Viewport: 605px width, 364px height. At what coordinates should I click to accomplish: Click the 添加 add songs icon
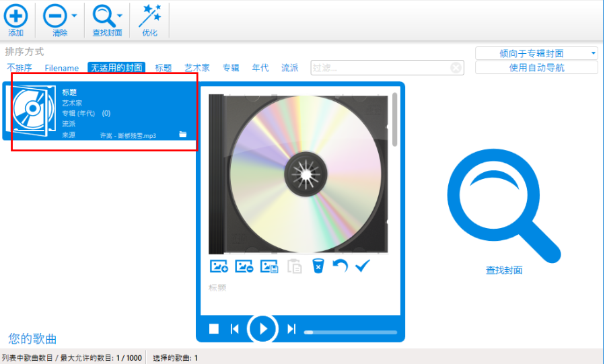pyautogui.click(x=16, y=15)
